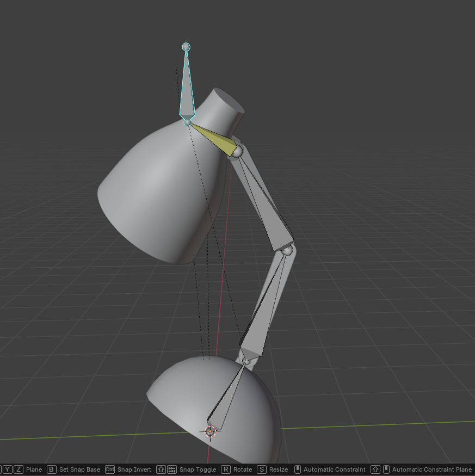Viewport: 475px width, 476px height.
Task: Click the Y key icon in status bar
Action: [8, 469]
